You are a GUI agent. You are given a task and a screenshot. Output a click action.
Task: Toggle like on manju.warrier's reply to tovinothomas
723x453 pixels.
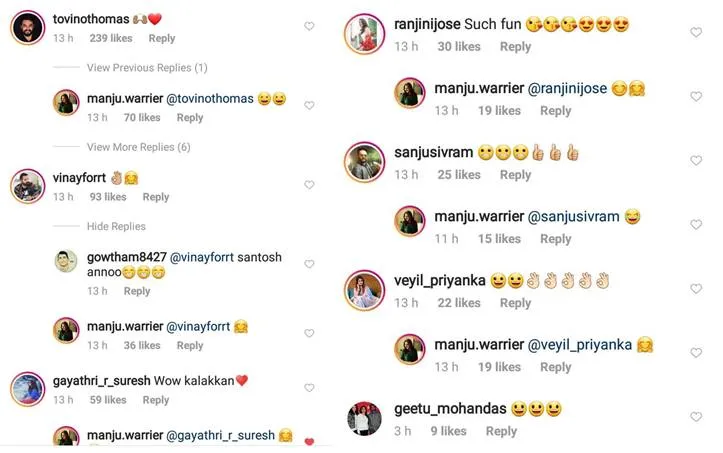pyautogui.click(x=309, y=106)
